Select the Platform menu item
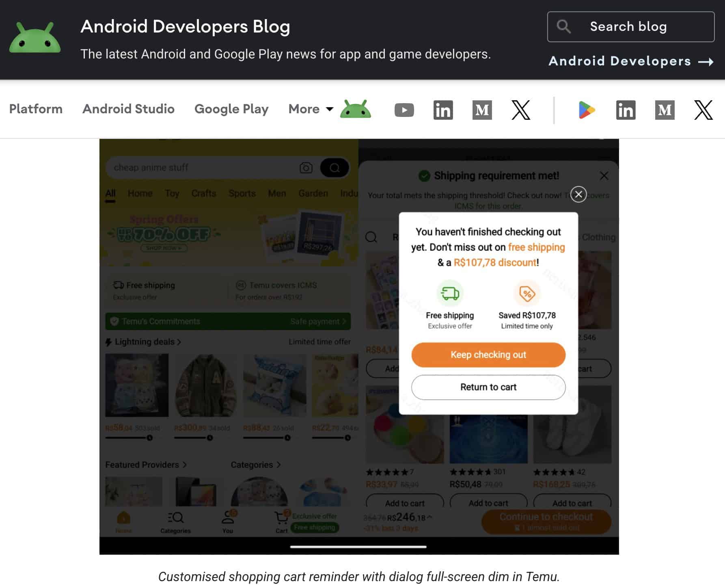This screenshot has width=725, height=588. (36, 109)
